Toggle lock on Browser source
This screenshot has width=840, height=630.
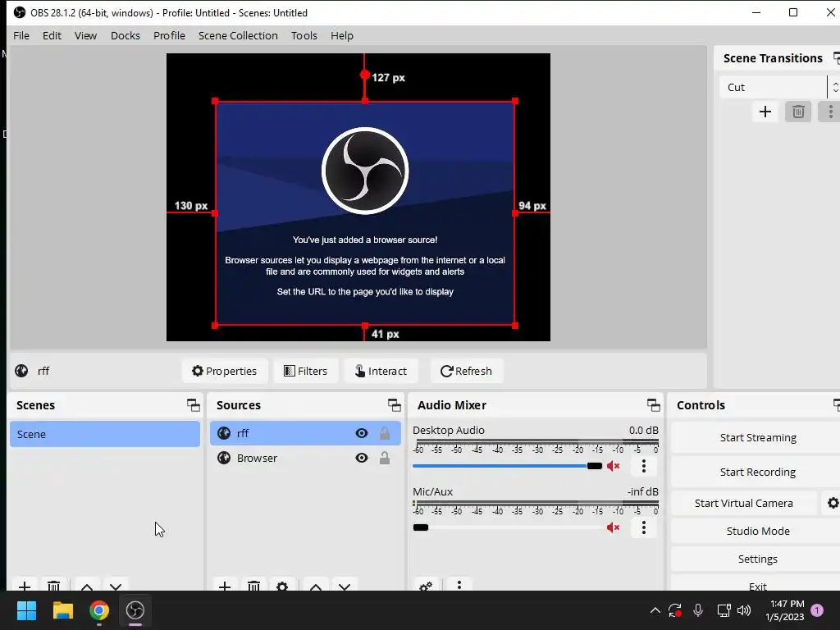[385, 458]
